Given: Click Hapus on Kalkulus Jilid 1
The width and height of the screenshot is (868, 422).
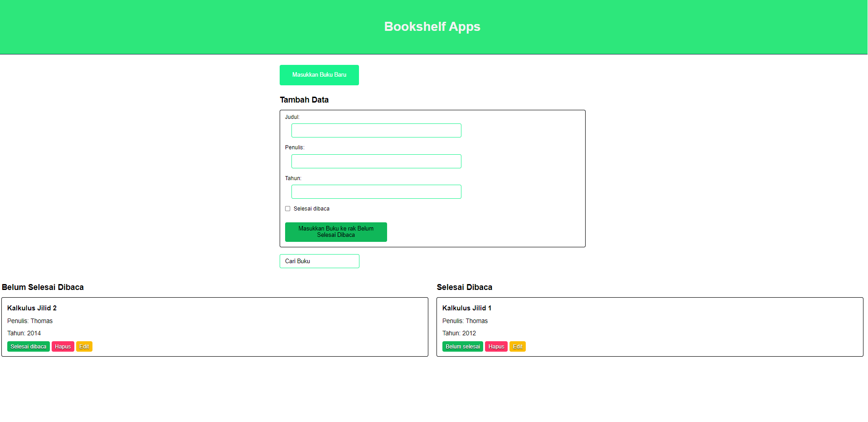Looking at the screenshot, I should click(x=496, y=346).
